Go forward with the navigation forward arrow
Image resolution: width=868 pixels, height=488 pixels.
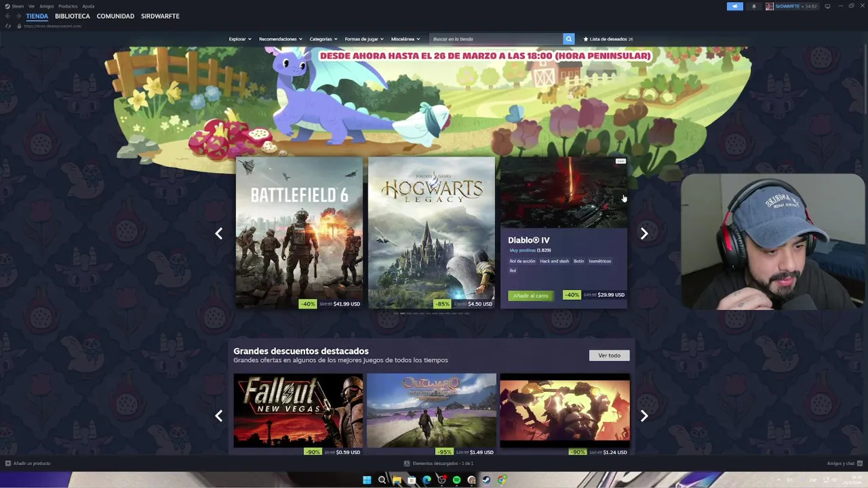(18, 16)
